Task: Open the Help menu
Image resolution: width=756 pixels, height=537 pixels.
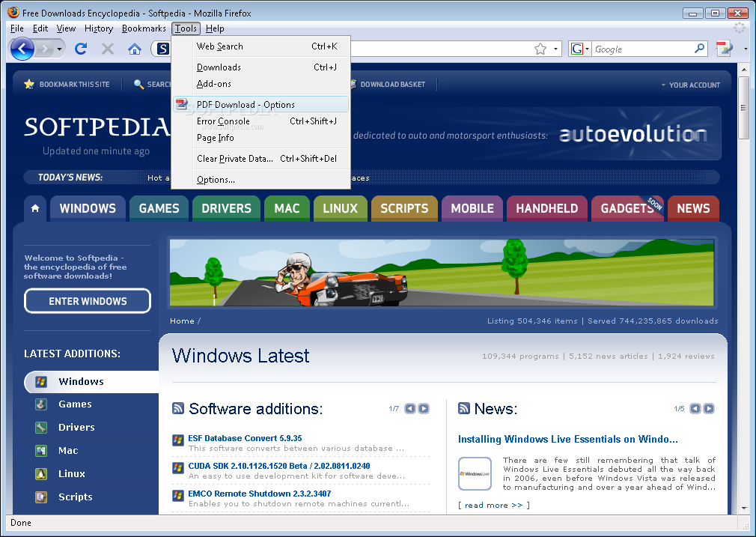Action: (x=215, y=28)
